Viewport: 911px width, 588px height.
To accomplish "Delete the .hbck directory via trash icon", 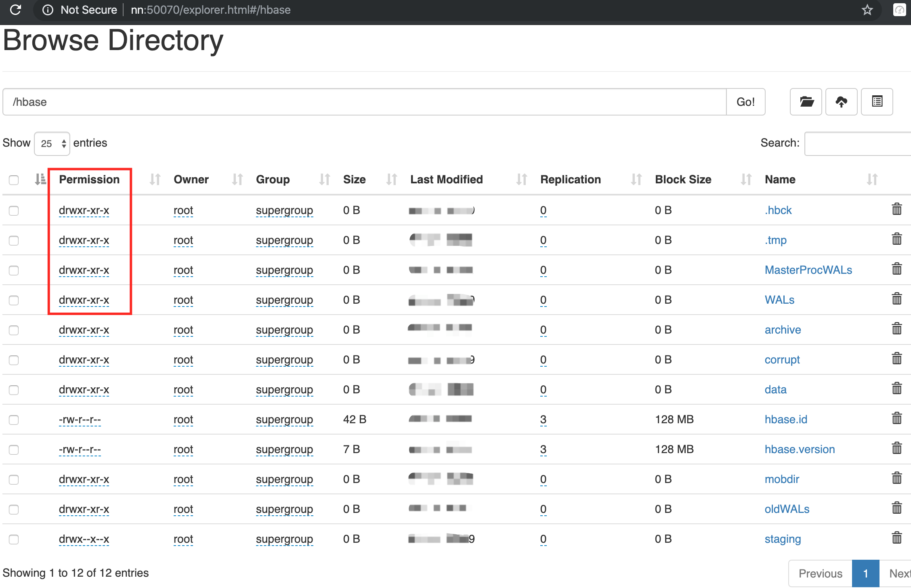I will 896,209.
